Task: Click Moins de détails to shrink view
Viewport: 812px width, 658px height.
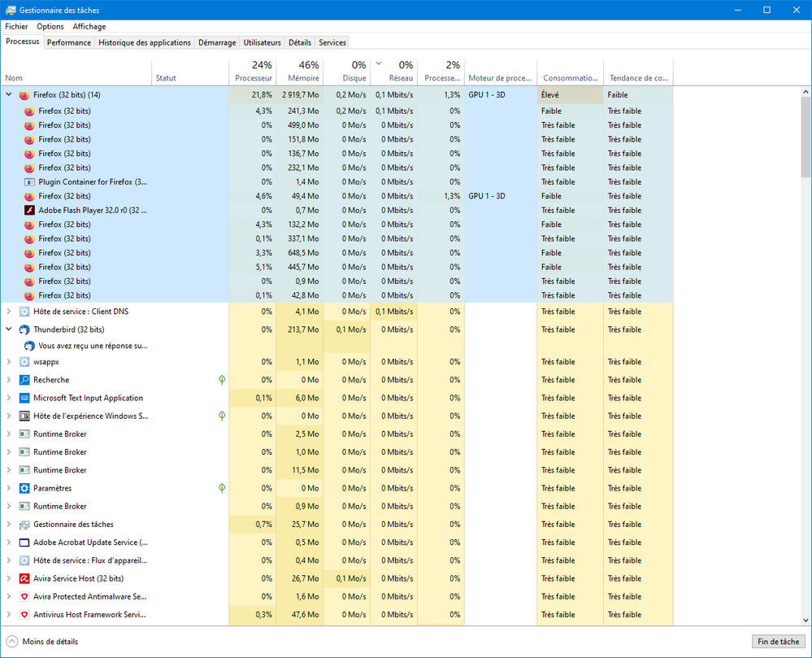Action: pos(50,642)
